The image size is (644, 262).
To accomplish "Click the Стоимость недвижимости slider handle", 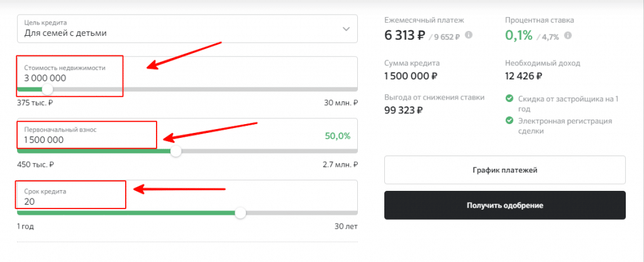I will [x=47, y=89].
